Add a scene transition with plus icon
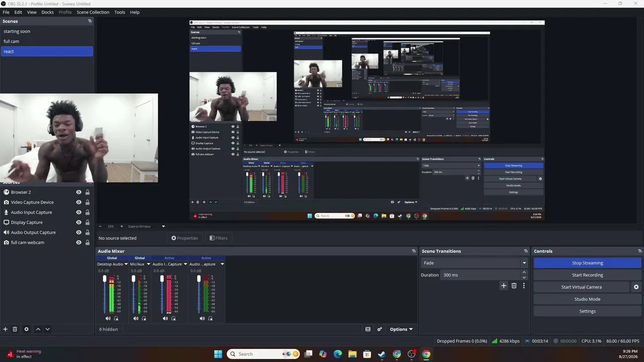This screenshot has width=644, height=362. coord(504,286)
